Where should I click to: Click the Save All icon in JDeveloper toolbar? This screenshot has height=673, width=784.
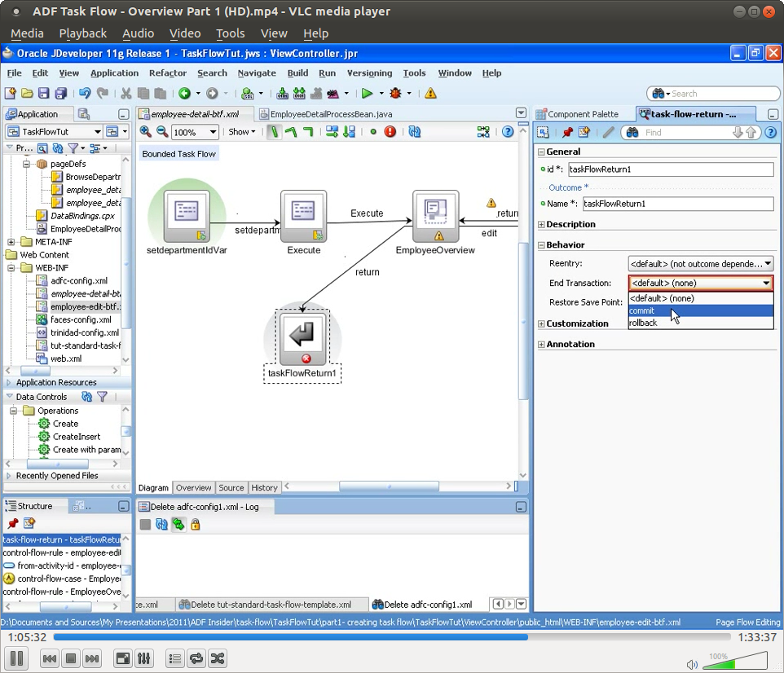pyautogui.click(x=59, y=92)
